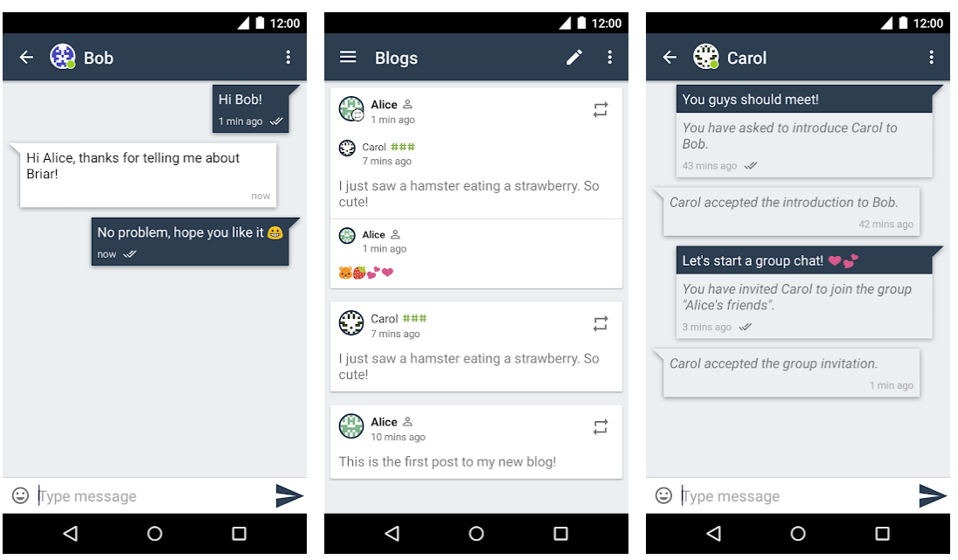
Task: Open emoji picker in Bob's chat
Action: 21,495
